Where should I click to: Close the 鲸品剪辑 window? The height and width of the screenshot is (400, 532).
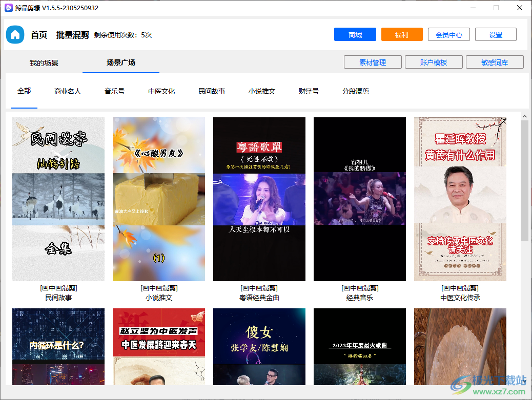pos(520,8)
